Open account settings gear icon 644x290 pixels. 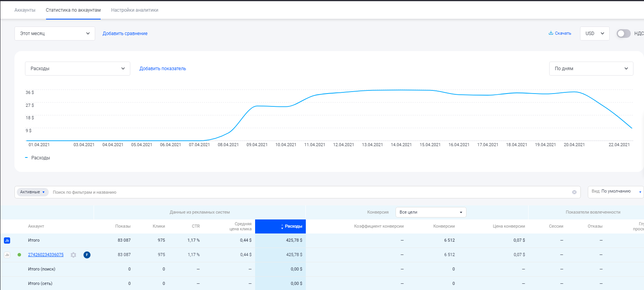[x=73, y=255]
